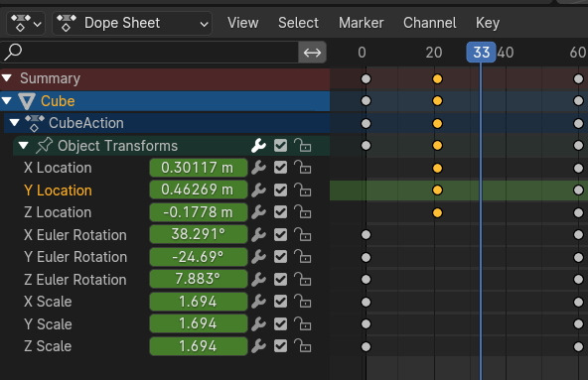The image size is (588, 380).
Task: Click the pin icon on Object Transforms
Action: click(x=45, y=146)
